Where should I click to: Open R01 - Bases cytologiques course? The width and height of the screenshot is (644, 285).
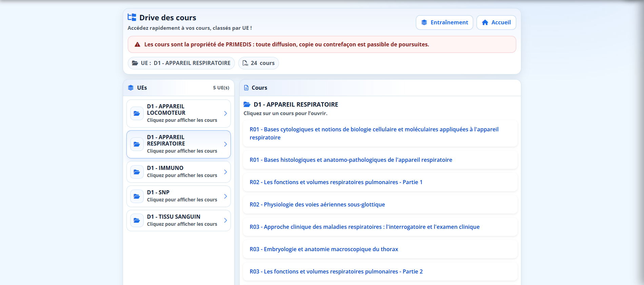click(x=380, y=133)
